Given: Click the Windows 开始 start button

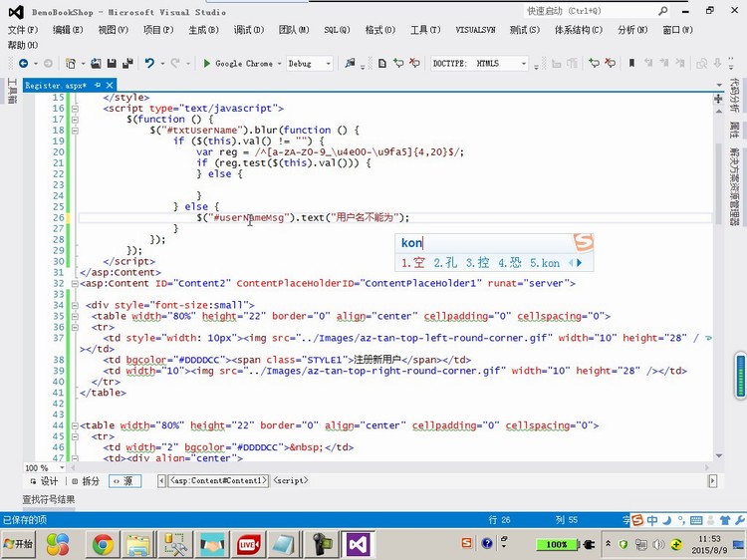Looking at the screenshot, I should click(x=18, y=544).
